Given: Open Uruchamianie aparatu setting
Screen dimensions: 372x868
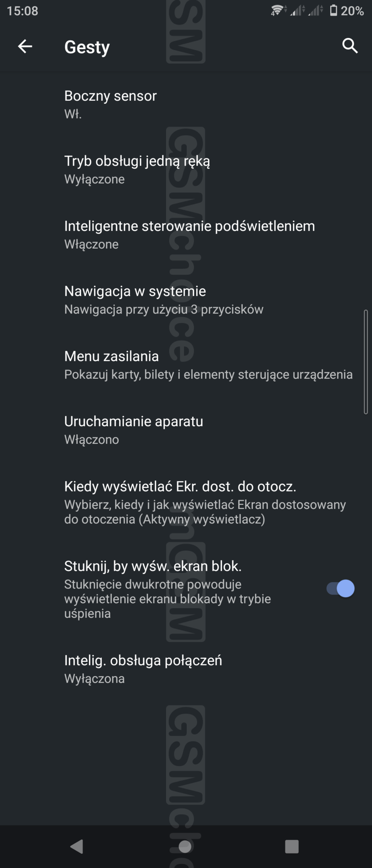Looking at the screenshot, I should (x=133, y=430).
